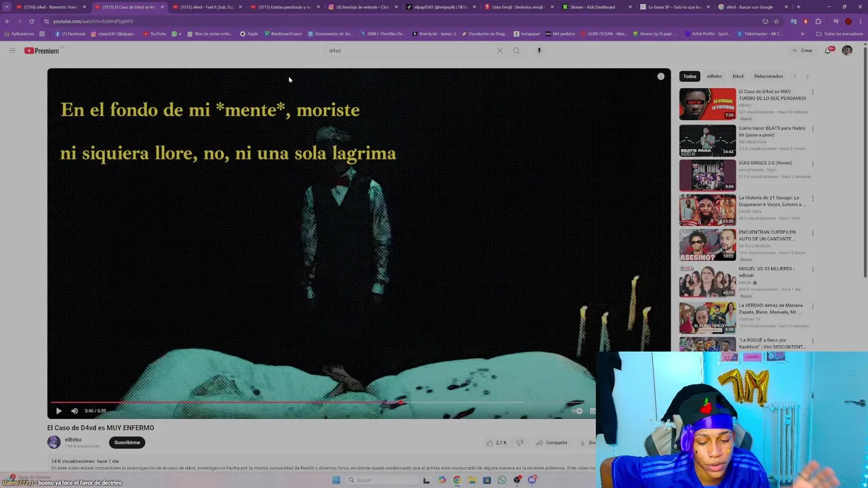Viewport: 868px width, 488px height.
Task: Start voice search with the microphone
Action: tap(539, 51)
